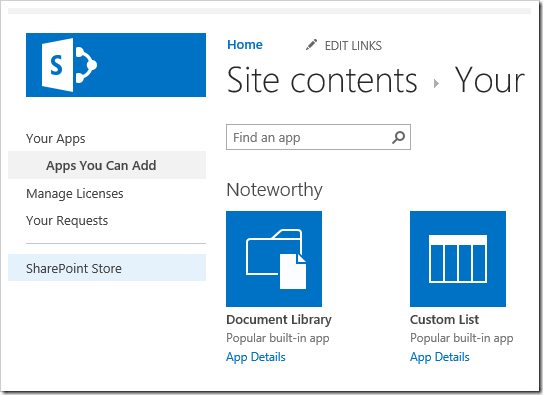Open App Details for Document Library

coord(256,357)
